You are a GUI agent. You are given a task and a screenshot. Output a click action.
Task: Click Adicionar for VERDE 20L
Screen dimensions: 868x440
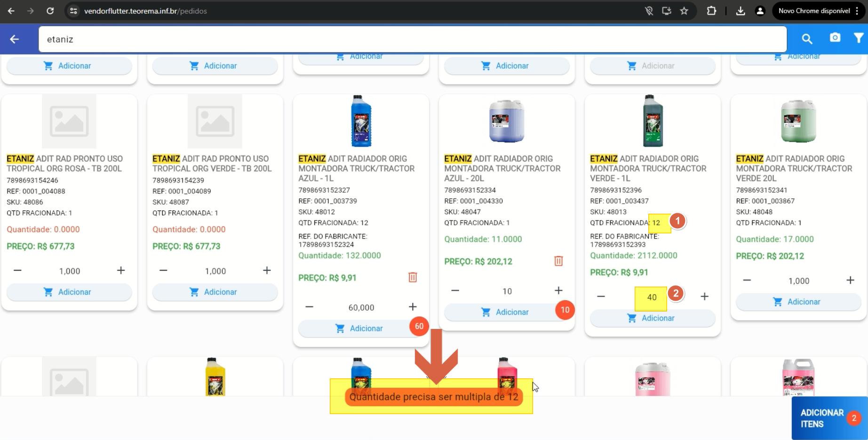tap(798, 302)
